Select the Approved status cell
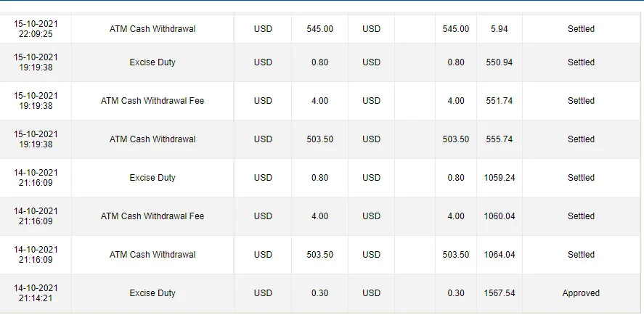Image resolution: width=644 pixels, height=315 pixels. (581, 293)
